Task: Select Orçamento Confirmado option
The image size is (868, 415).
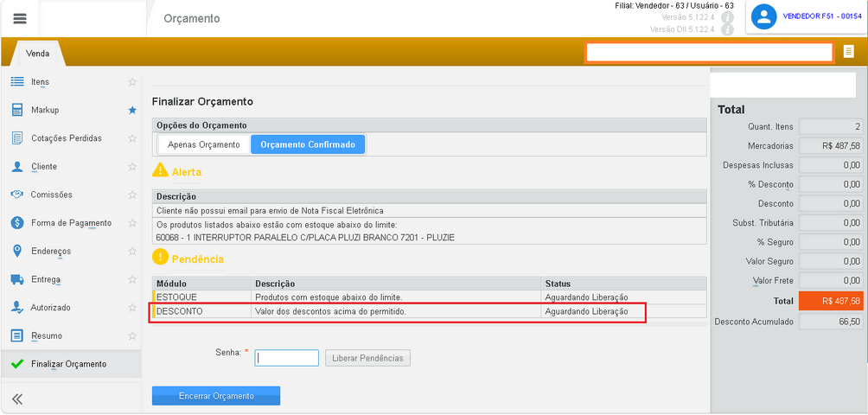Action: pyautogui.click(x=308, y=144)
